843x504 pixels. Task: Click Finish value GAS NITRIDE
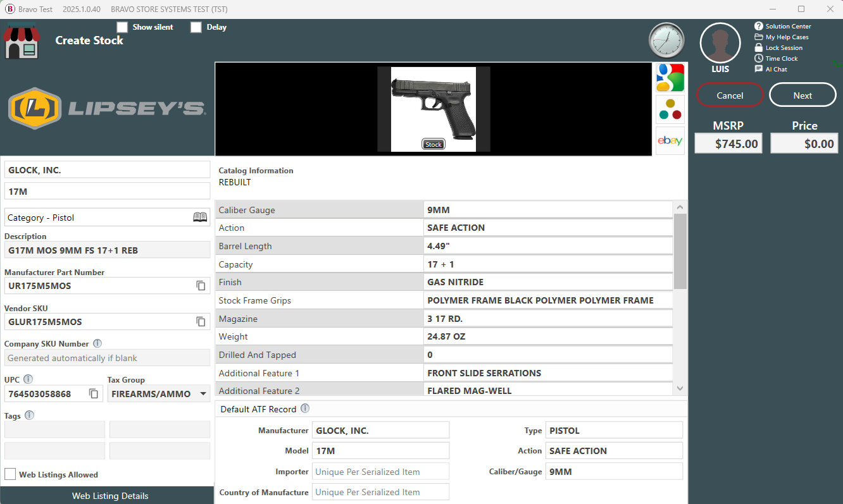(548, 282)
